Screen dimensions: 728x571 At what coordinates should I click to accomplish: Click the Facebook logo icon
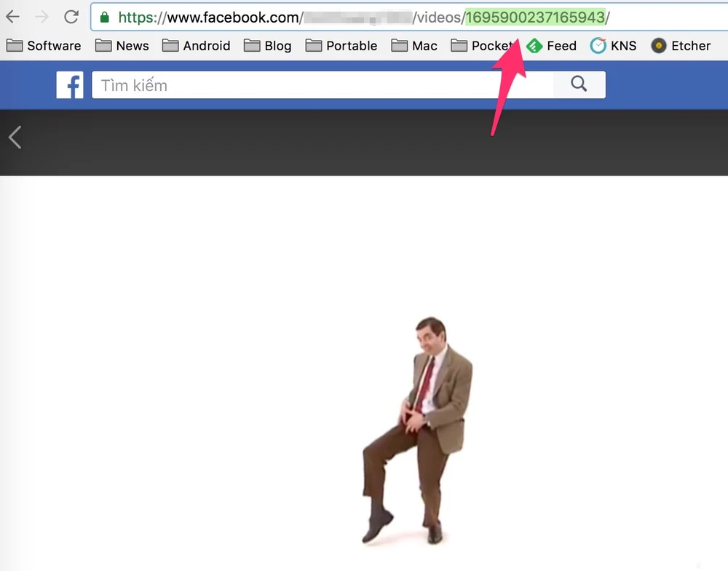point(70,84)
